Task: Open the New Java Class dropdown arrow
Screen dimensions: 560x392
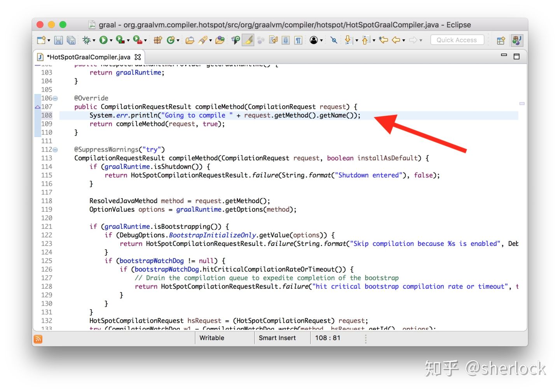Action: pyautogui.click(x=178, y=40)
